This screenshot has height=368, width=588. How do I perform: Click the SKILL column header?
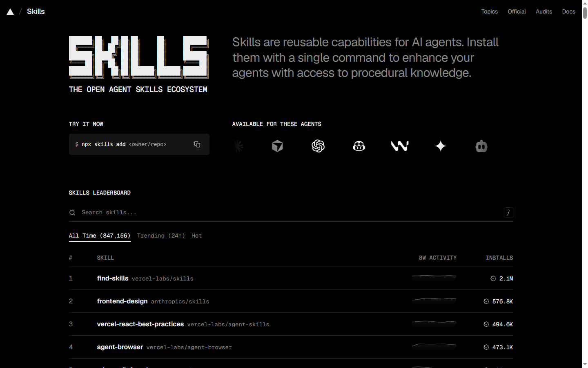(105, 258)
